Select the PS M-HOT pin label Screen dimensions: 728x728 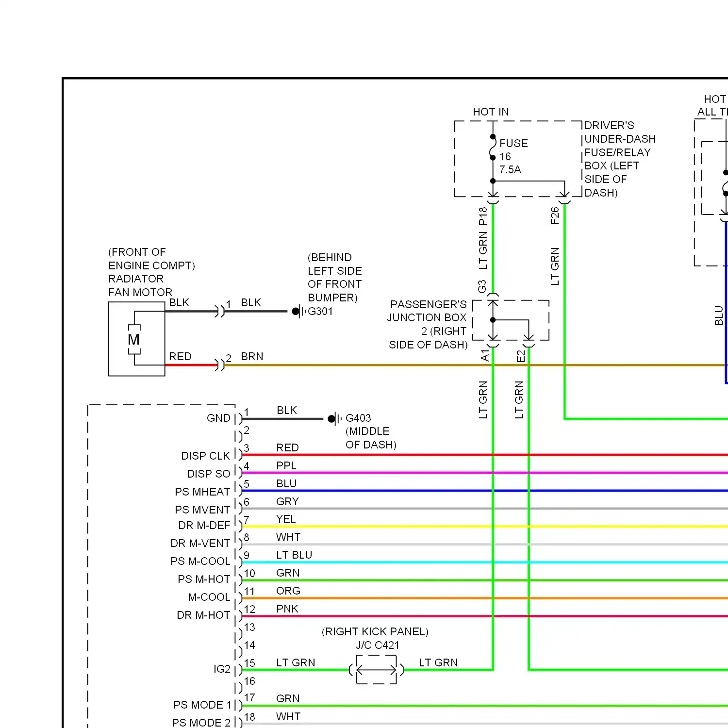point(204,579)
